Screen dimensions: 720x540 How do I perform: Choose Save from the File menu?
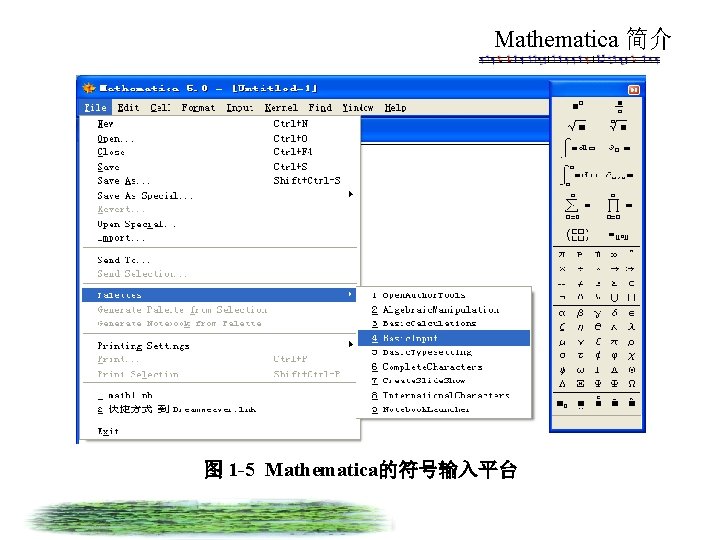pyautogui.click(x=220, y=167)
